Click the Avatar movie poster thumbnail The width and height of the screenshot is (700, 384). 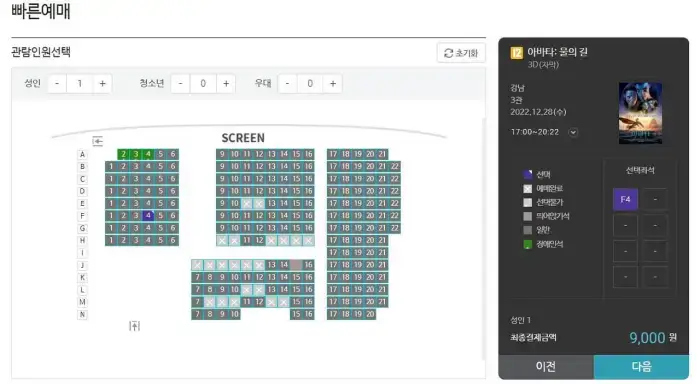pyautogui.click(x=640, y=113)
